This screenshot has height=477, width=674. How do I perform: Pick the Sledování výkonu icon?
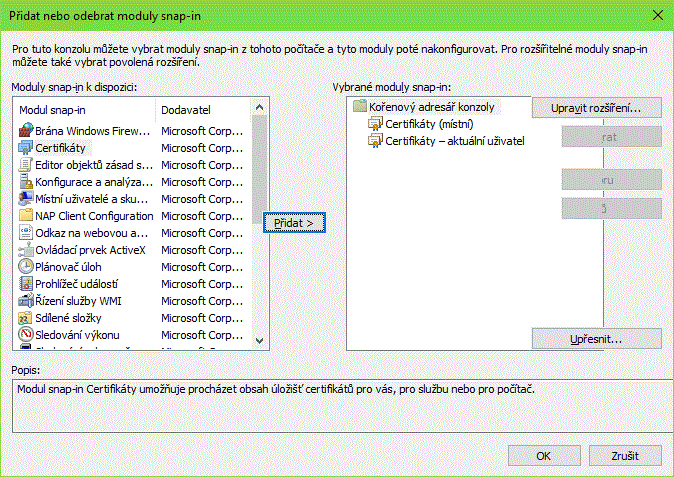[27, 335]
